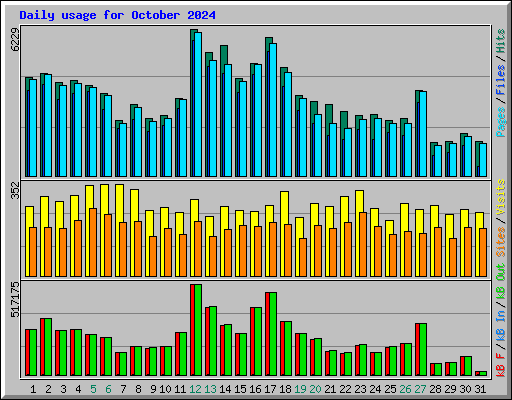Click the cyan Files bar for day 7
The width and height of the screenshot is (512, 400).
click(x=123, y=150)
